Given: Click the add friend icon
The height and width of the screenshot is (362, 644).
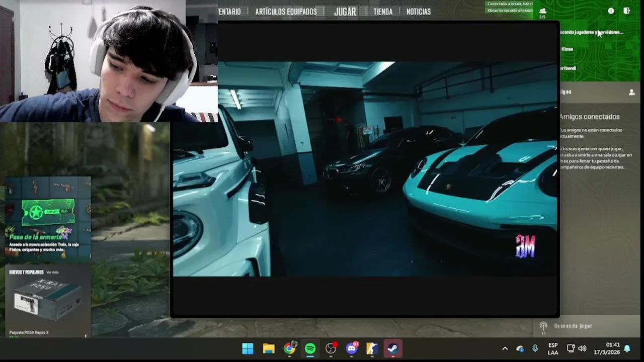Looking at the screenshot, I should pos(631,92).
